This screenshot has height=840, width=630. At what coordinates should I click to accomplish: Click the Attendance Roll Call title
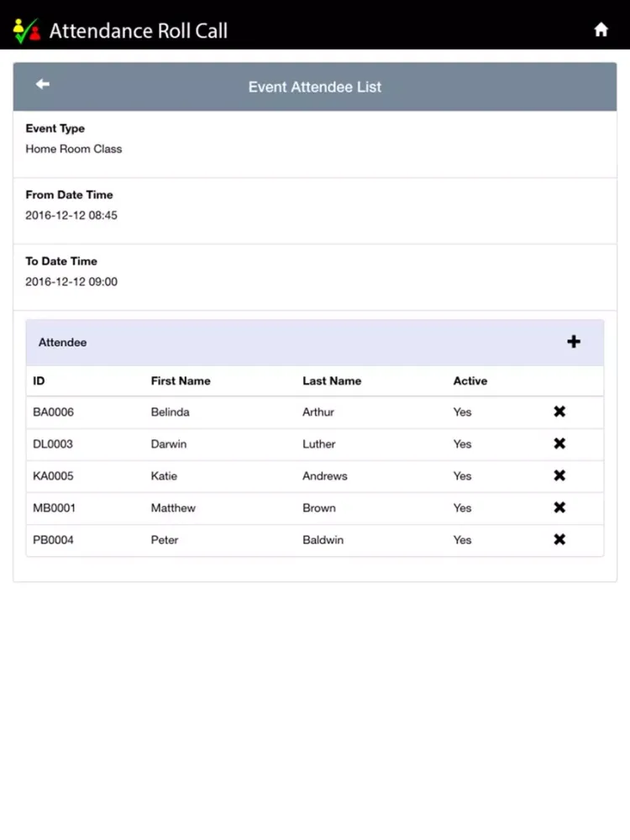tap(139, 31)
